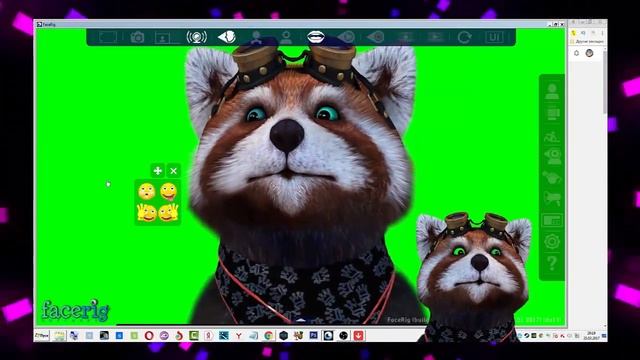Viewport: 640px width, 360px height.
Task: Click the Start button in the taskbar
Action: [x=42, y=336]
